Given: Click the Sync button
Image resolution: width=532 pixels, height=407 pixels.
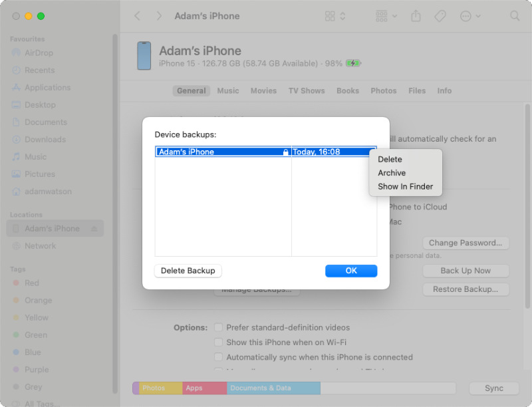Looking at the screenshot, I should [x=494, y=388].
